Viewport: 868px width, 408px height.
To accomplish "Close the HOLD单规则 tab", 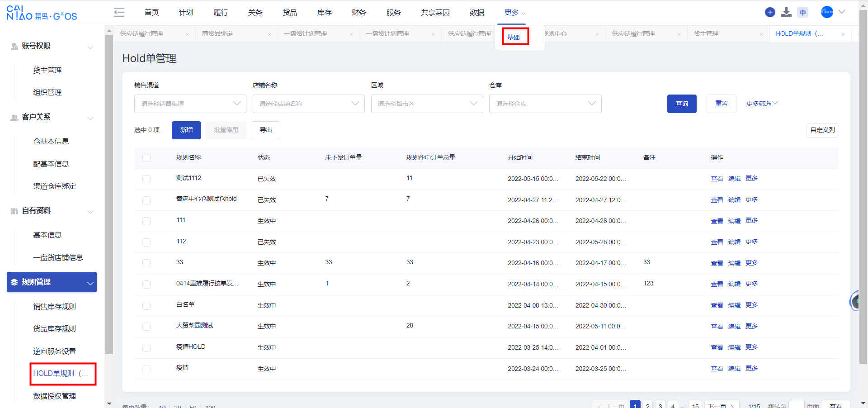I will click(843, 34).
